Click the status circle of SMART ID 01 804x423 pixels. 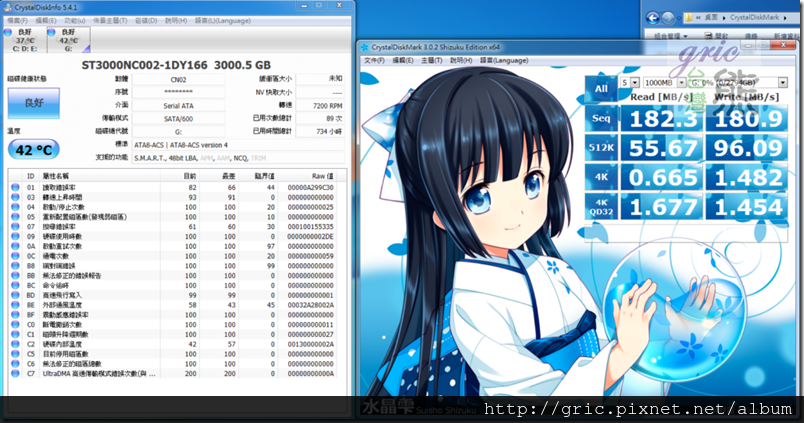click(15, 188)
